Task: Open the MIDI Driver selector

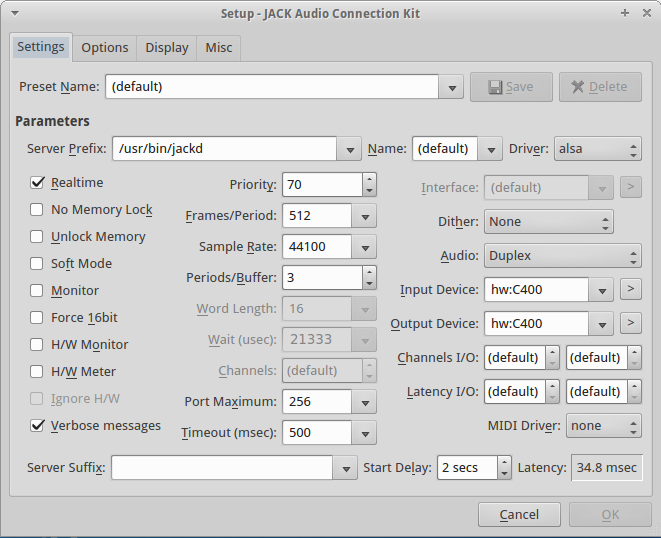Action: [x=604, y=426]
